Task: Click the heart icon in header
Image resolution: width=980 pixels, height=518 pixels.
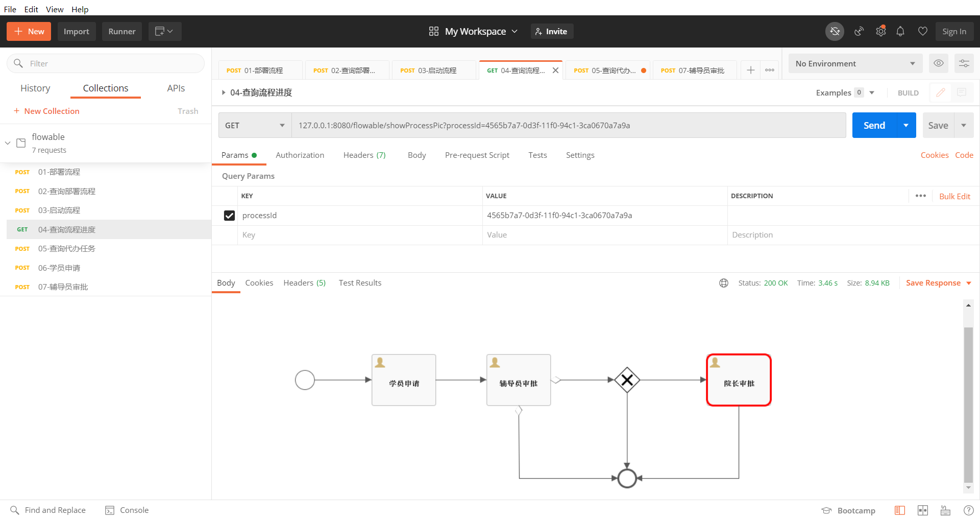Action: tap(922, 32)
